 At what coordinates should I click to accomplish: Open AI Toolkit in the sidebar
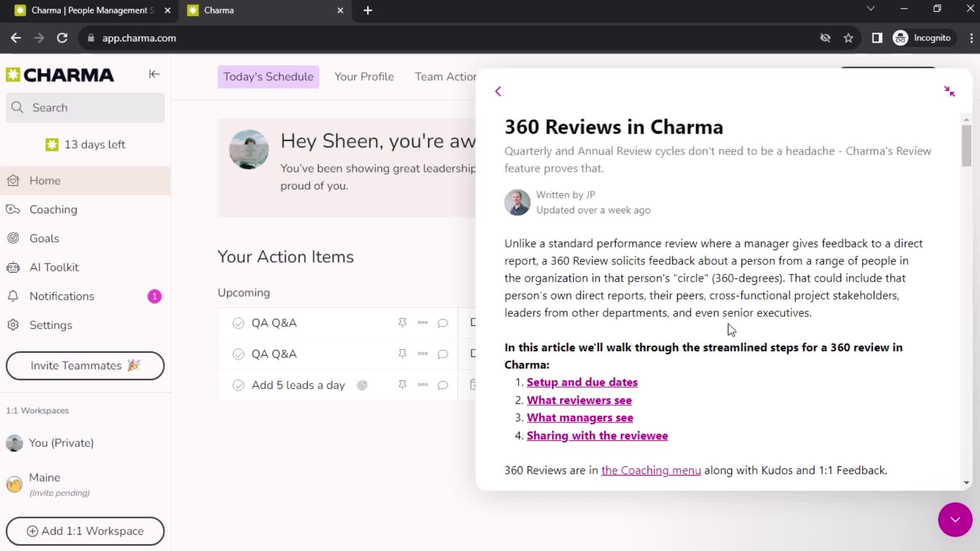click(85, 267)
